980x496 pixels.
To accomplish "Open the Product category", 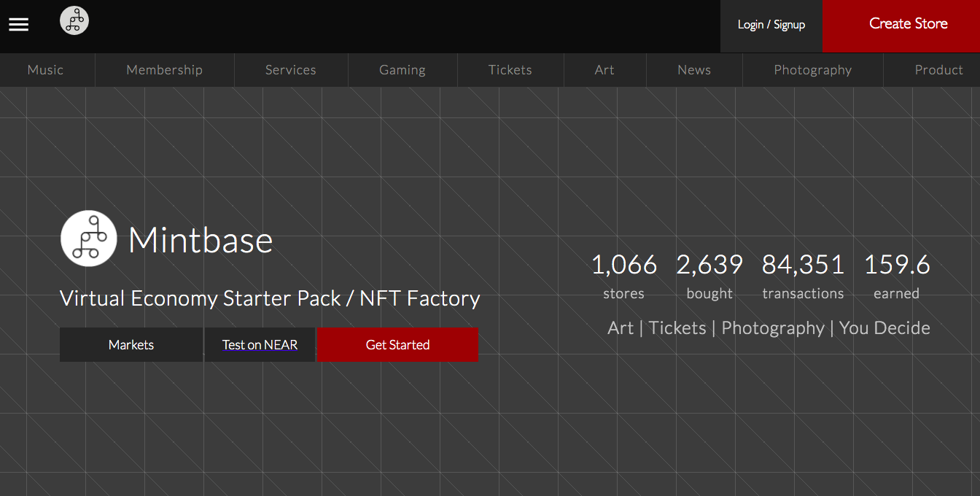I will coord(938,70).
